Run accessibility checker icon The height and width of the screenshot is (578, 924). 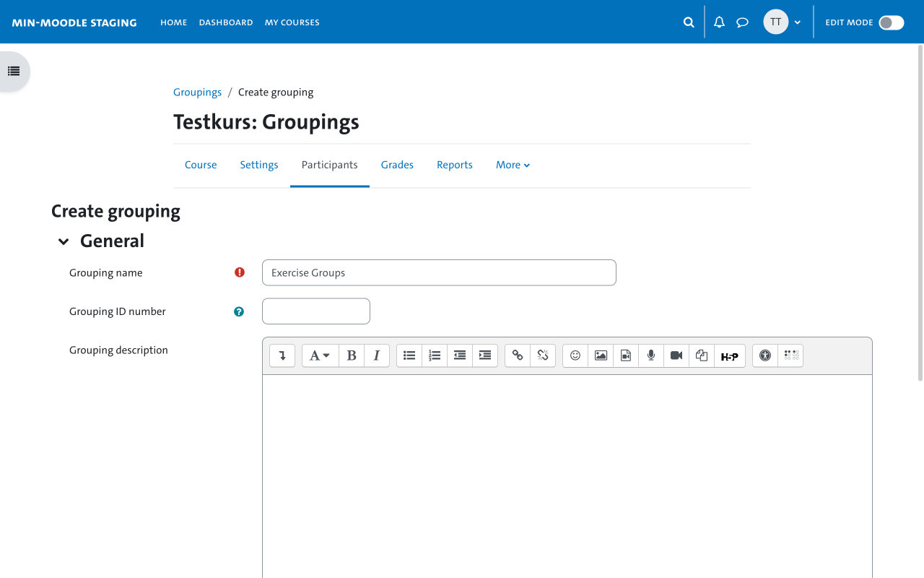tap(765, 355)
